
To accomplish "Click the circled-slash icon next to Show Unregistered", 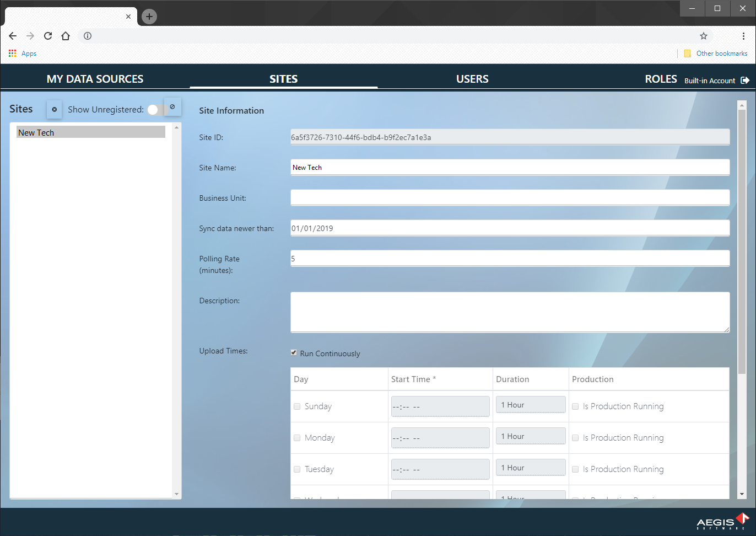I will [172, 106].
